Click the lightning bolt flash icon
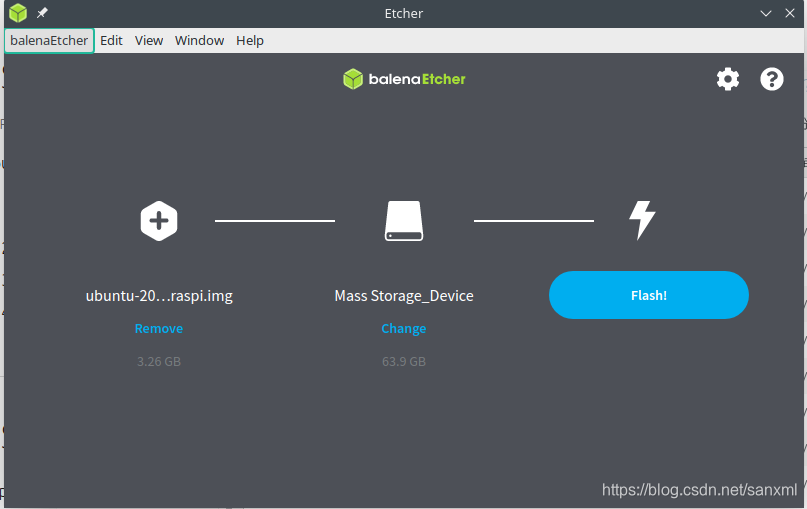The width and height of the screenshot is (807, 509). tap(642, 220)
